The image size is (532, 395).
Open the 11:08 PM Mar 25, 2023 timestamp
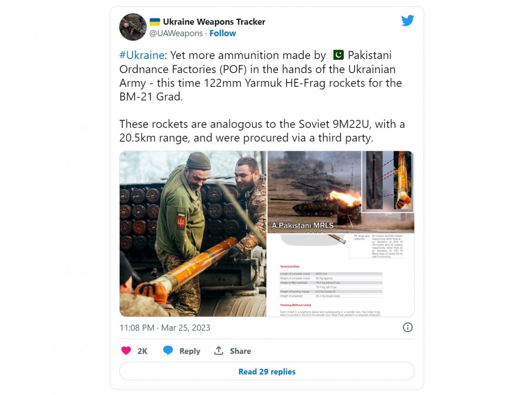(x=165, y=327)
